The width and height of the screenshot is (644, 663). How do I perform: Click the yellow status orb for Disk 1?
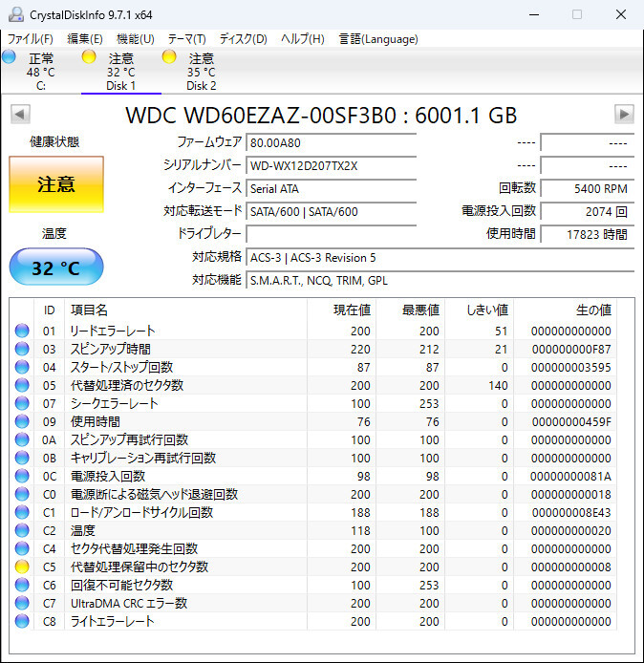coord(89,56)
